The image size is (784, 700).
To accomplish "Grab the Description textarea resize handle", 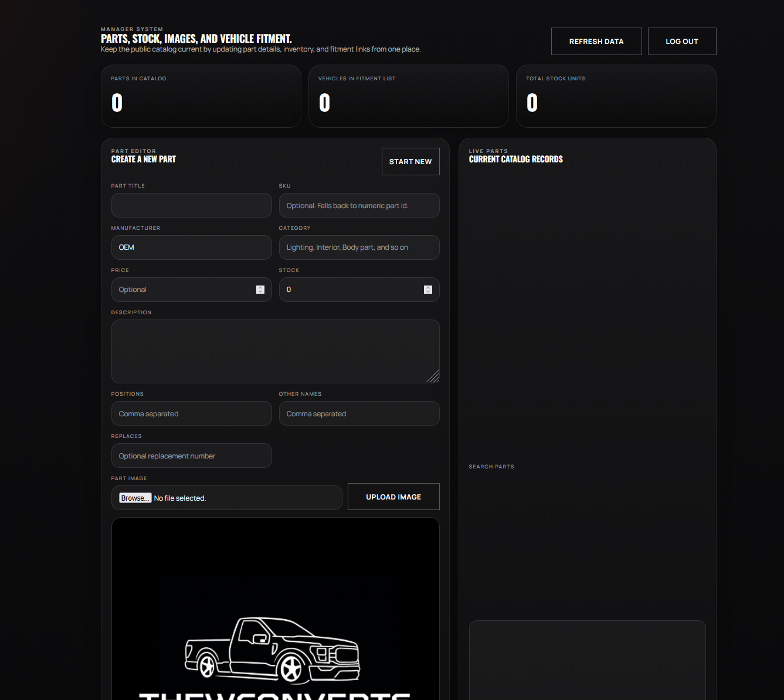I will (x=433, y=377).
